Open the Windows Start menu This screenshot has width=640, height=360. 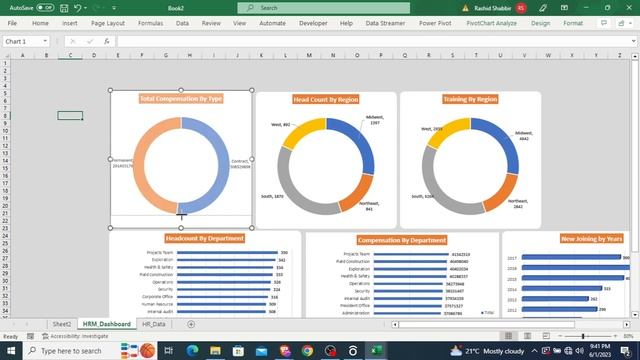[x=11, y=351]
